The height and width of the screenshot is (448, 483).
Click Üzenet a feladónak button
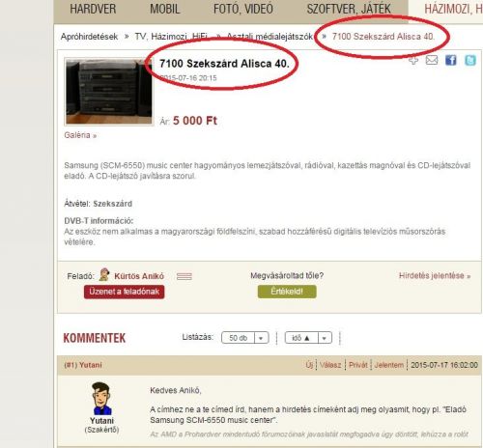coord(125,292)
